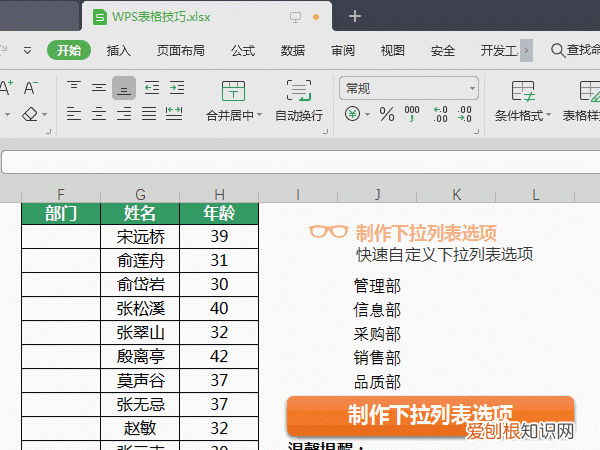The height and width of the screenshot is (450, 600).
Task: Select column G header
Action: point(140,194)
